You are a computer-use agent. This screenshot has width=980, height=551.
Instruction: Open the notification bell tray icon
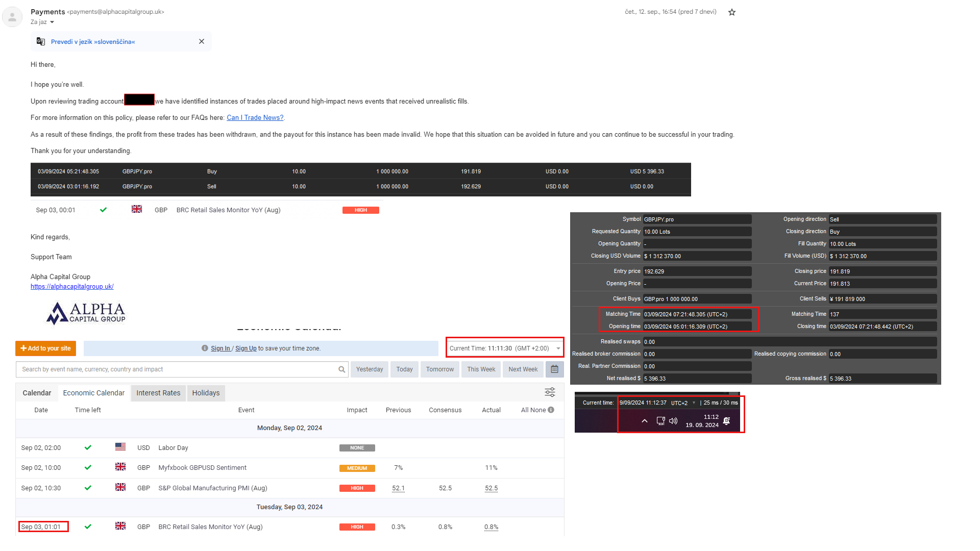[x=727, y=421]
